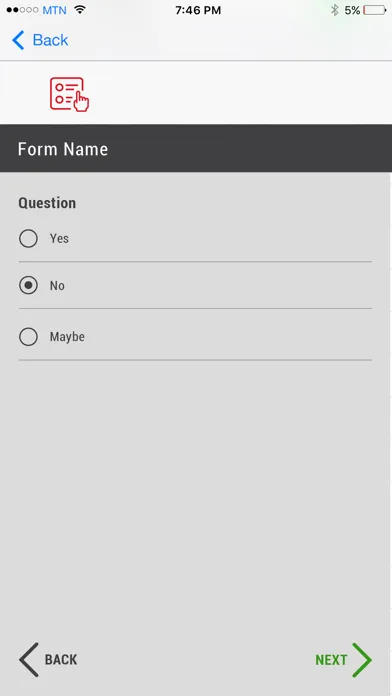Tap the No option label
Viewport: 392px width, 696px height.
[57, 285]
